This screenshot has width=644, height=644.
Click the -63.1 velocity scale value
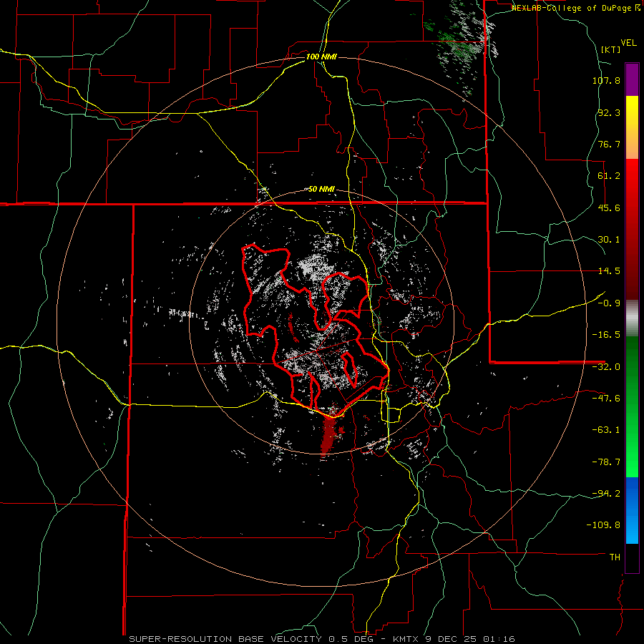point(606,430)
